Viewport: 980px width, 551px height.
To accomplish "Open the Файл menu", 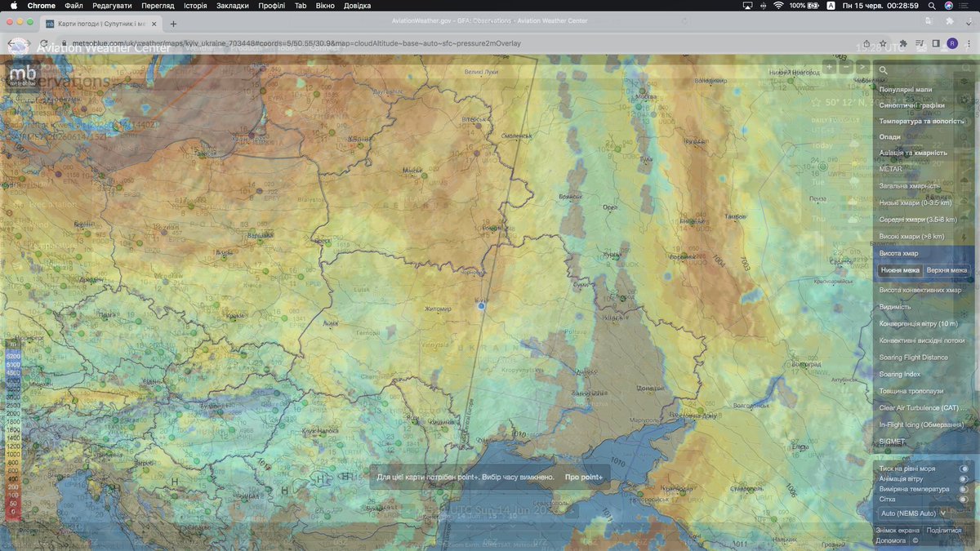I will (73, 6).
